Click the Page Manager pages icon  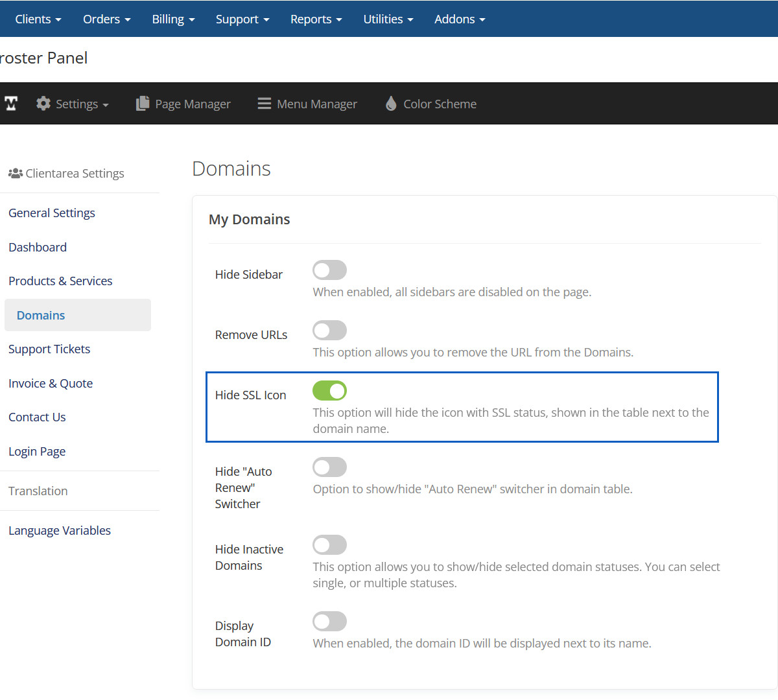click(143, 104)
